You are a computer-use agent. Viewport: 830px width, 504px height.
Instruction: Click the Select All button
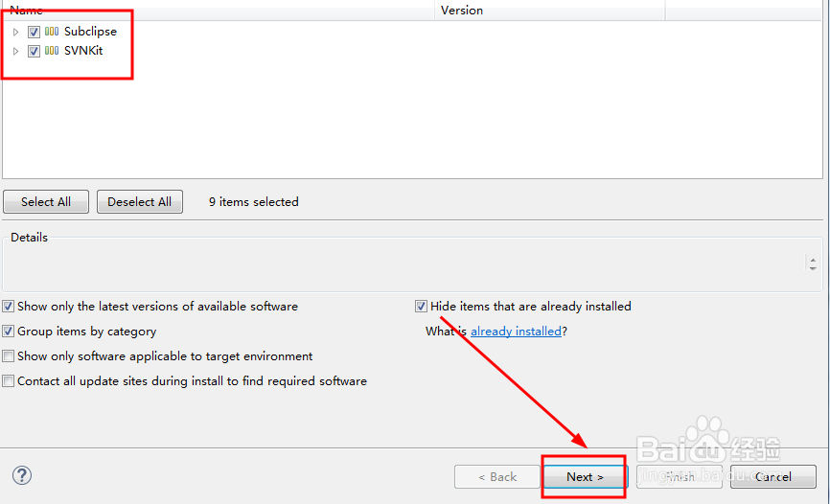[x=46, y=202]
